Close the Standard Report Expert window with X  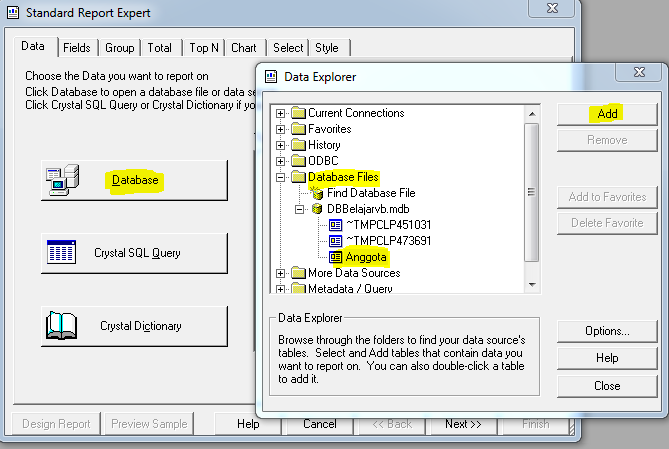pyautogui.click(x=553, y=8)
